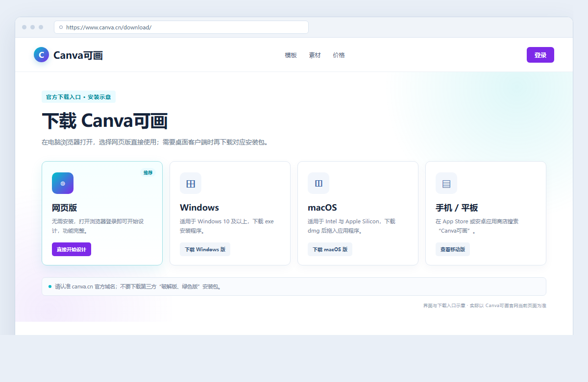Click the Windows card title

[x=199, y=208]
